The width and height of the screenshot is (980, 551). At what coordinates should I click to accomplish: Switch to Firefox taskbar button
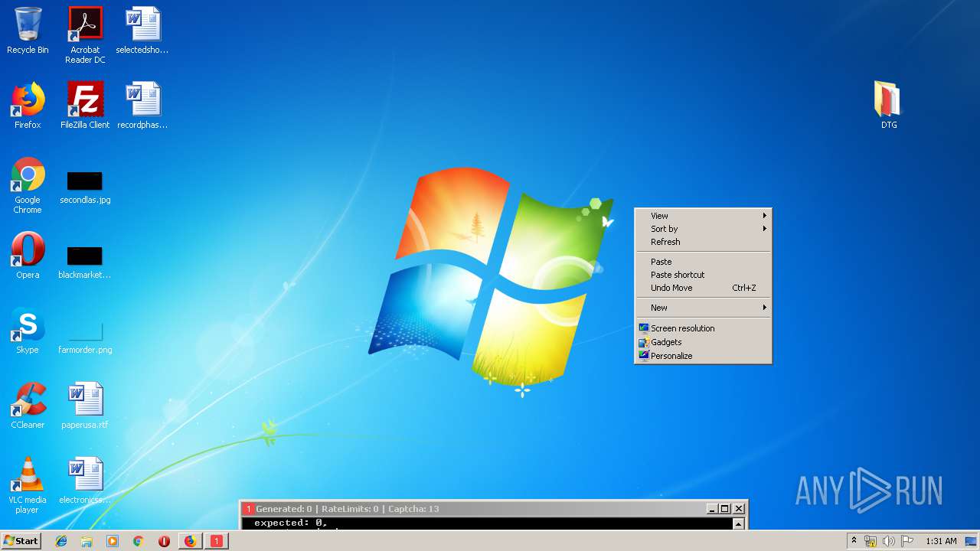pyautogui.click(x=190, y=541)
